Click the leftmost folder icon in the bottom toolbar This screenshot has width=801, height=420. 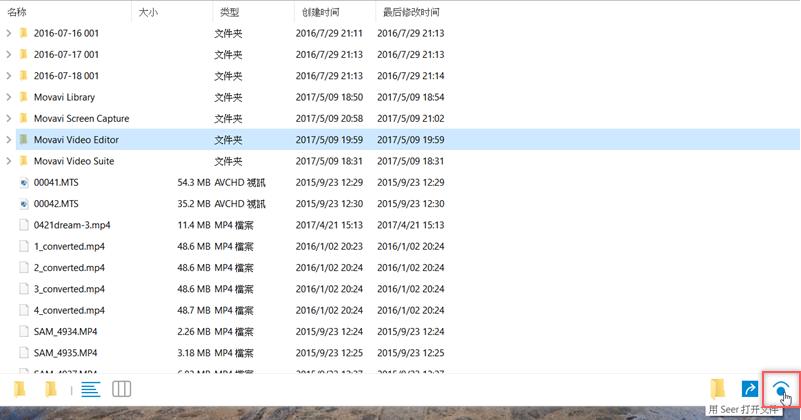tap(19, 389)
